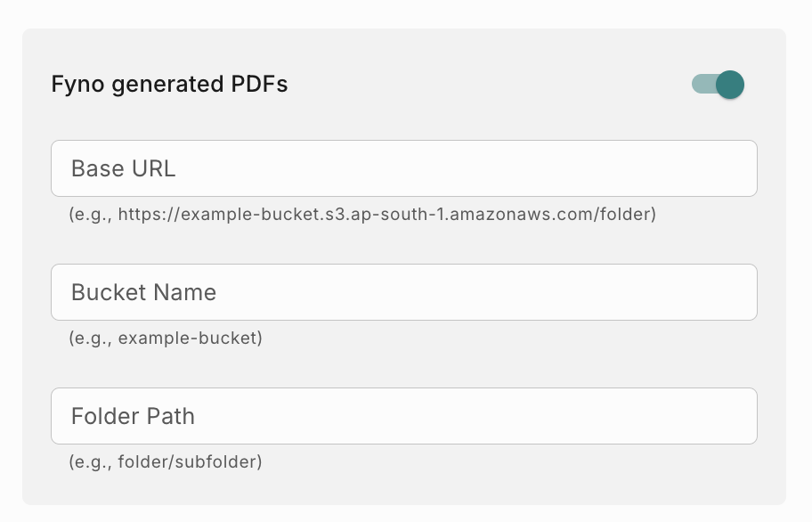The width and height of the screenshot is (812, 522).
Task: Click the amazonaws.com example URL hint
Action: [362, 215]
